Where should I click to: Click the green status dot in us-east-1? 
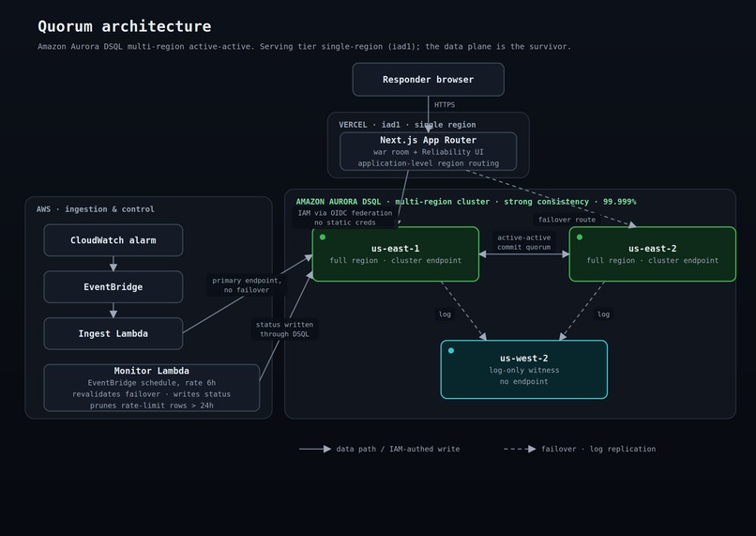click(x=323, y=237)
